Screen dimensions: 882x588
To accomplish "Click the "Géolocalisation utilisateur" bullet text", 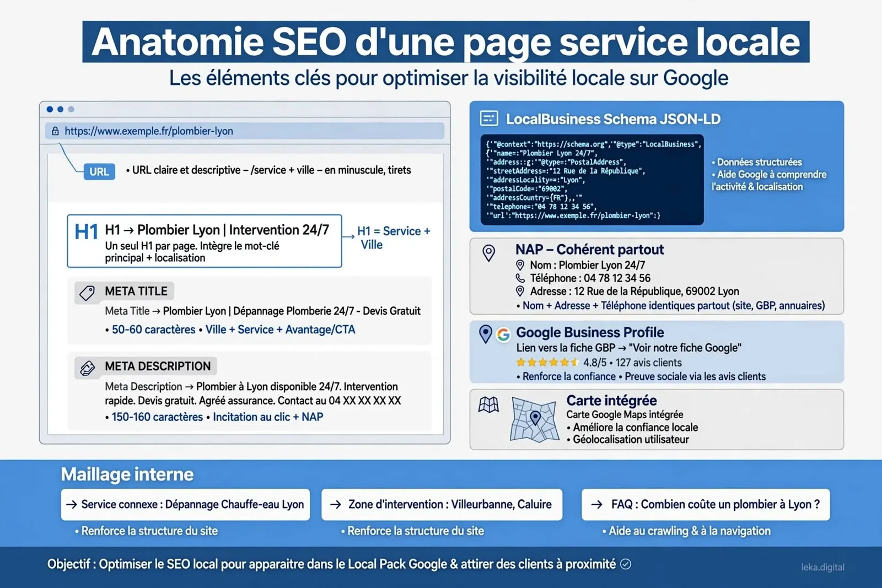I will point(631,440).
